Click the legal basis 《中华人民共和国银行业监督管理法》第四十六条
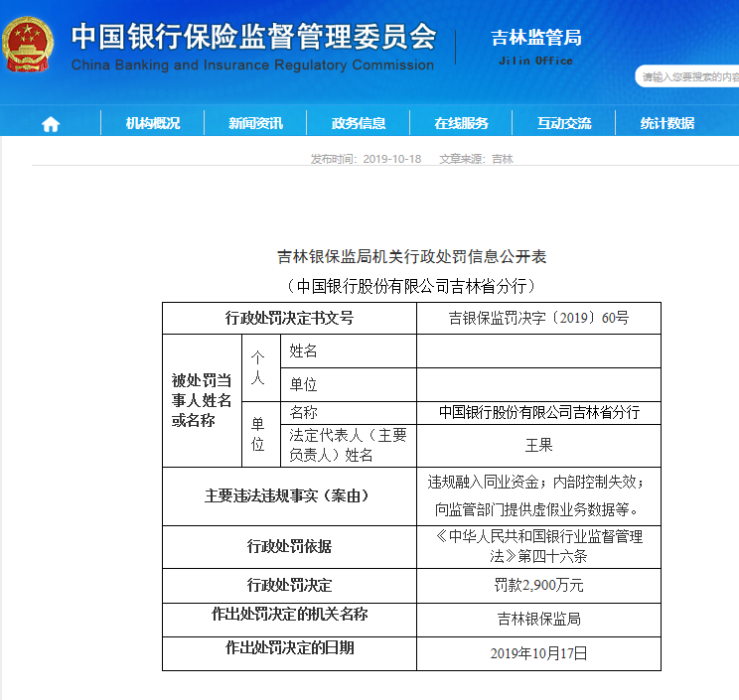Screen dimensions: 739x700 [x=538, y=546]
